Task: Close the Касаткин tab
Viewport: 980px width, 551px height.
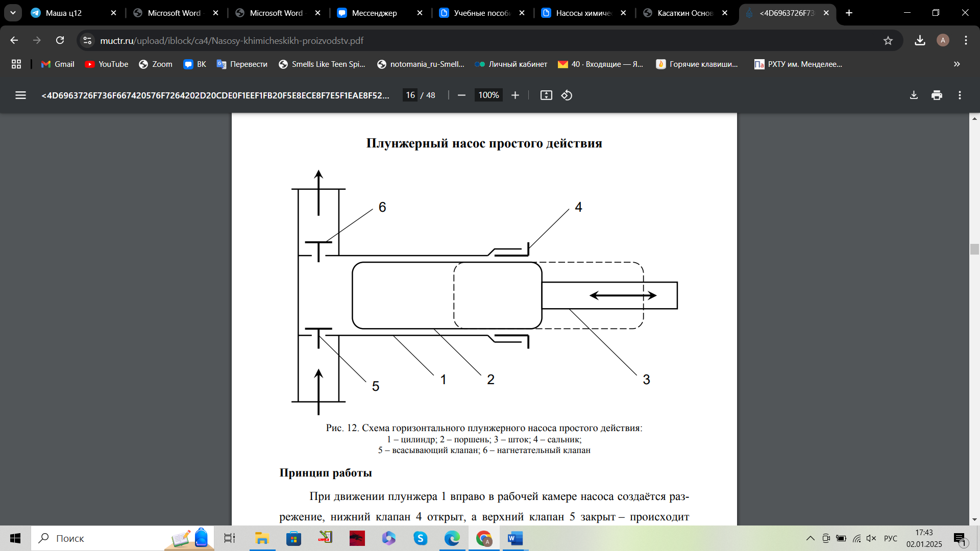Action: coord(725,13)
